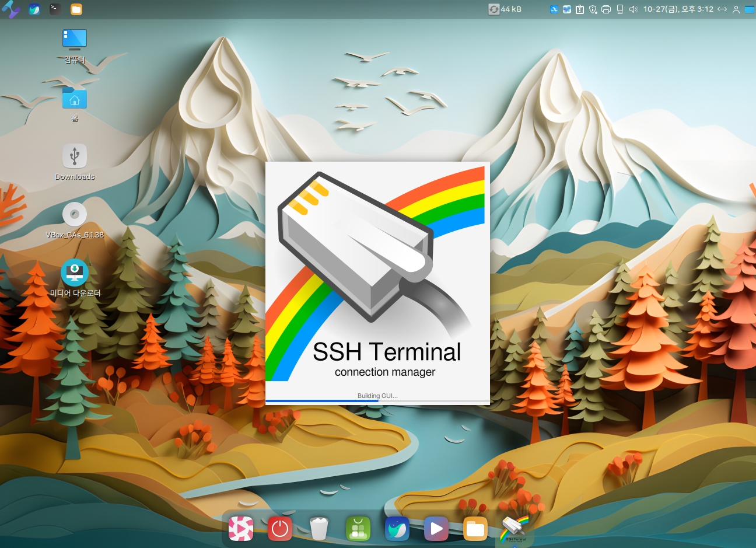The image size is (756, 548).
Task: Click the SSH Terminal splash screen image
Action: click(377, 274)
